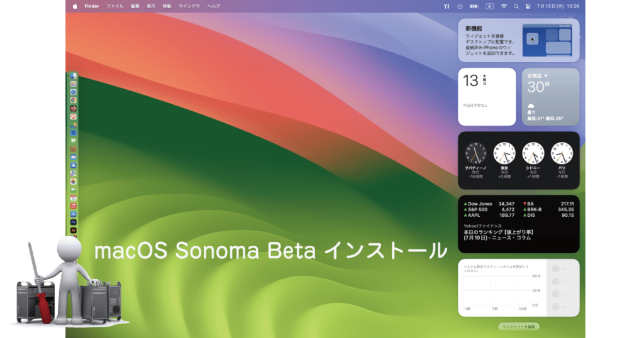
Task: Click the Time Machine menu bar icon
Action: [x=460, y=6]
